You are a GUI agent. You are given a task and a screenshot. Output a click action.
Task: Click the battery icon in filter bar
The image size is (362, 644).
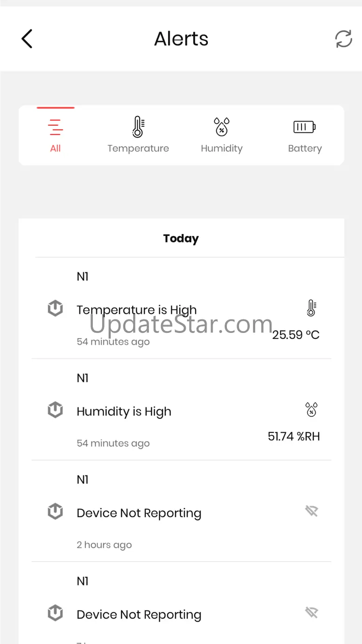pyautogui.click(x=304, y=127)
